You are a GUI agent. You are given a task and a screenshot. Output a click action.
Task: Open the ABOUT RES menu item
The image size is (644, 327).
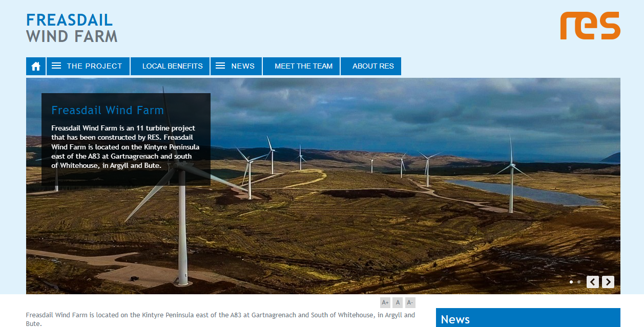(371, 66)
